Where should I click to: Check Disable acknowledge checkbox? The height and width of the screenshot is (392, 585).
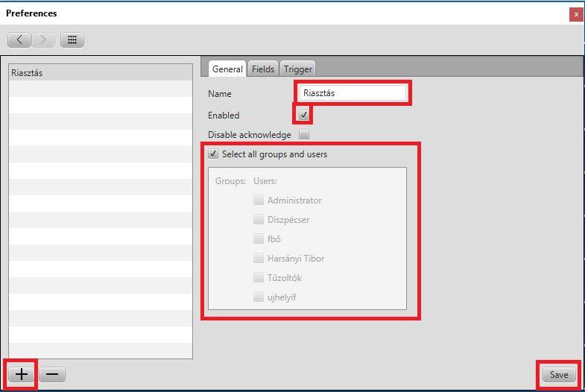click(x=303, y=135)
